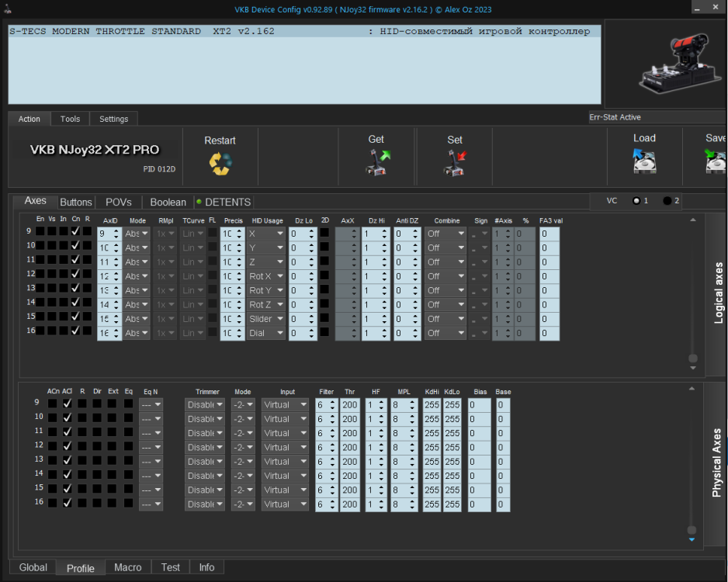Click the Set joystick icon
Viewport: 728px width, 582px height.
pyautogui.click(x=455, y=164)
